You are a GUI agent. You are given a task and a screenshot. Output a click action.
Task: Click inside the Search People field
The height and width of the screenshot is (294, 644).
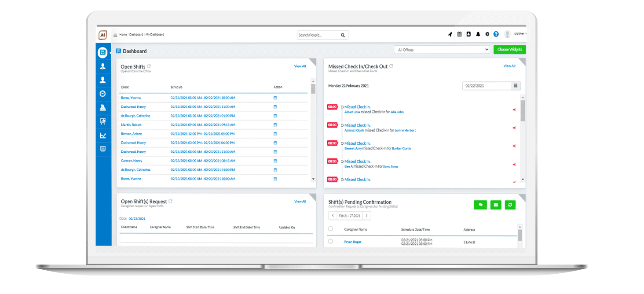(x=318, y=35)
